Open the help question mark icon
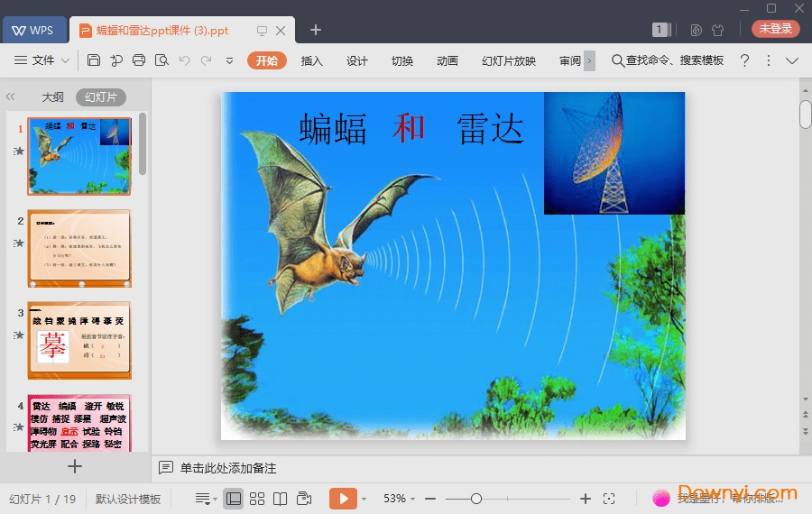Screen dimensions: 812x514 744,60
